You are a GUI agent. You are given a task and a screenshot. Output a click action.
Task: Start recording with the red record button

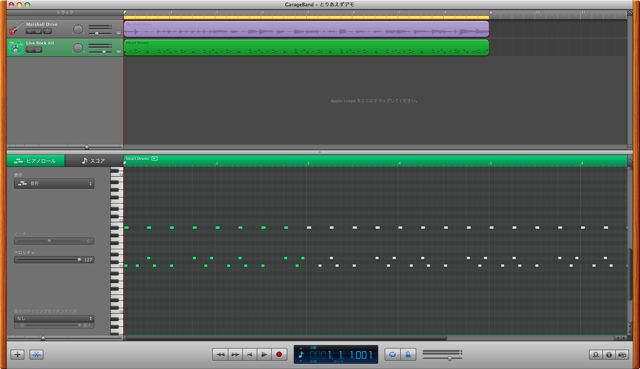point(279,354)
